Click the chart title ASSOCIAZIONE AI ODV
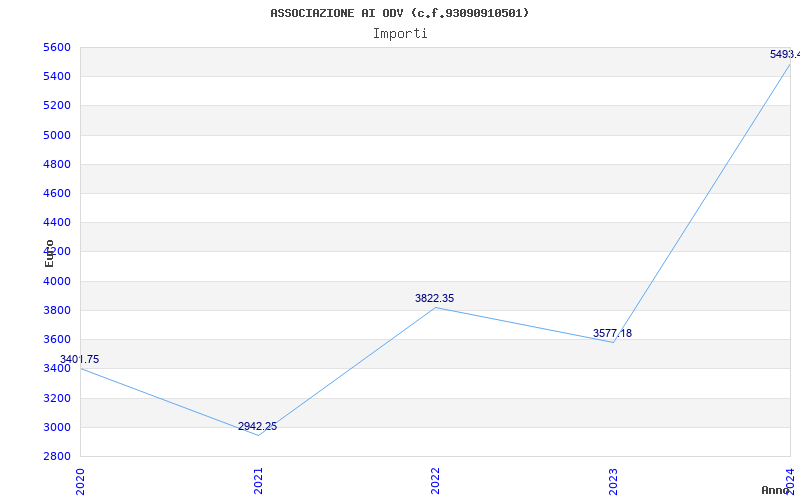 tap(399, 13)
